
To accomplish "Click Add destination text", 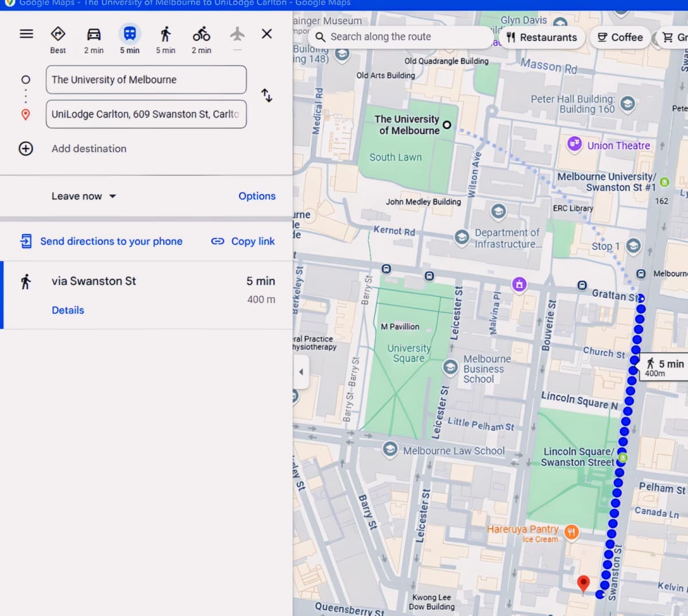I will pos(89,148).
